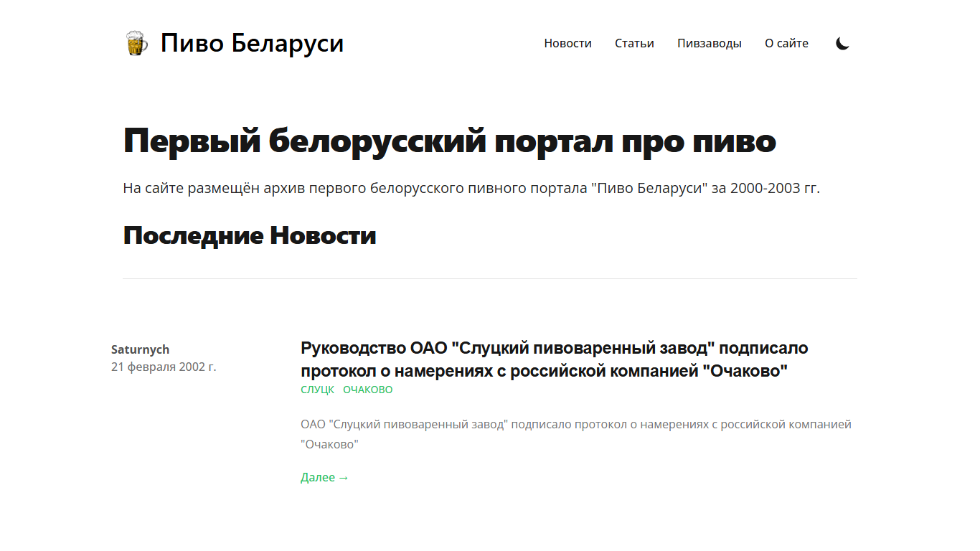Viewport: 980px width, 551px height.
Task: Click the article summary text below the tags
Action: point(576,434)
